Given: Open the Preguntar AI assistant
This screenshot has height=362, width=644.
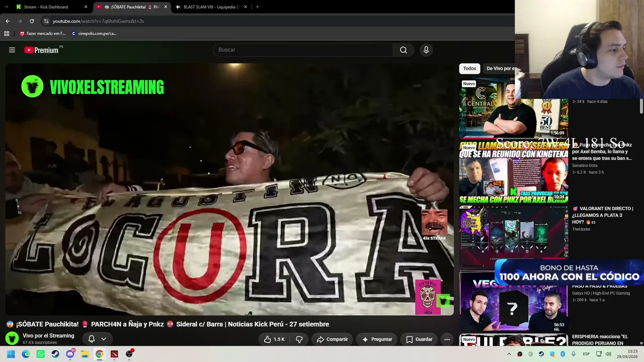Looking at the screenshot, I should point(377,339).
